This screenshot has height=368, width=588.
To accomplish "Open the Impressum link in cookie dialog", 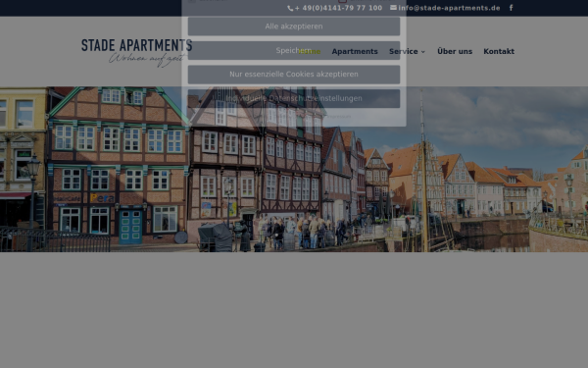I will (x=339, y=117).
